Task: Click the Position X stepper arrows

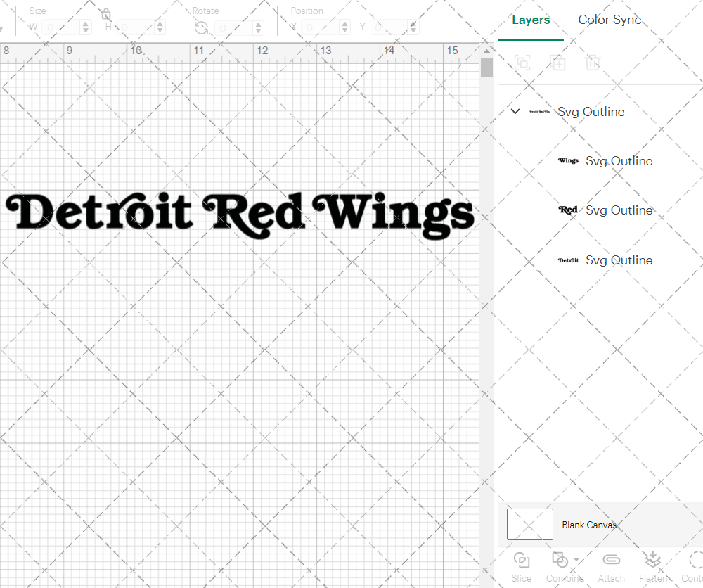Action: 344,27
